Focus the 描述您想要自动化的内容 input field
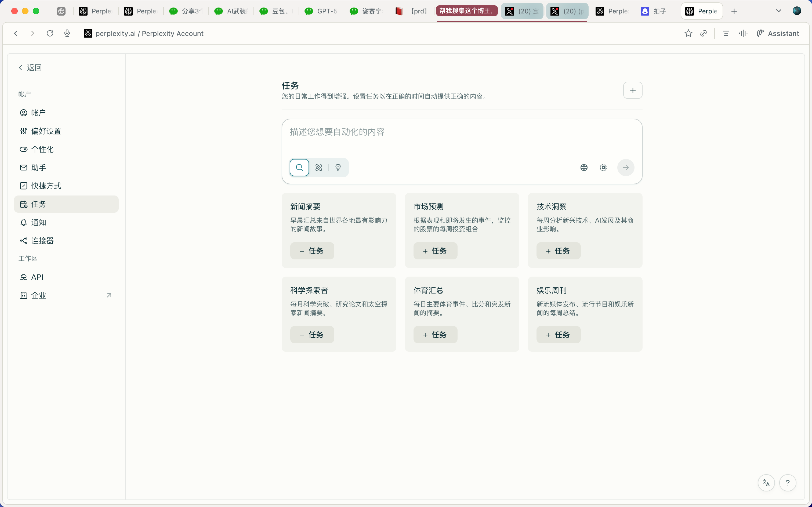 (462, 137)
